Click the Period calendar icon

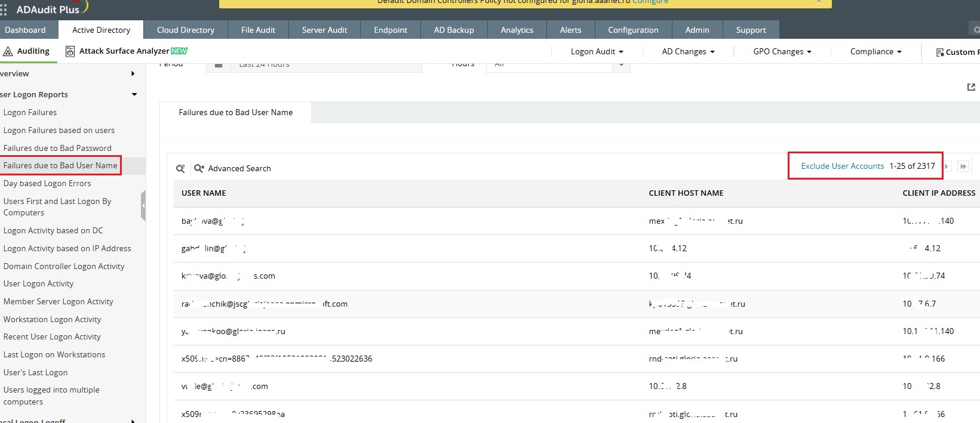click(219, 65)
